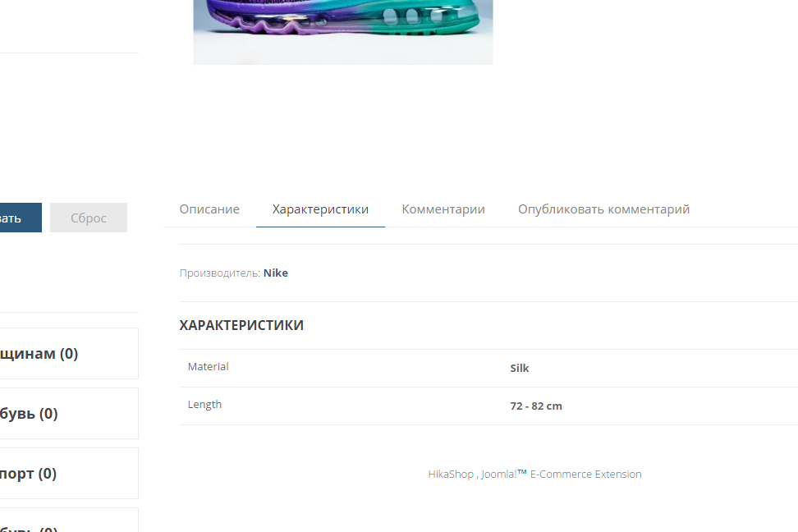Click the blue filter button beside Сброс
Screen dimensions: 798x532
coord(21,218)
